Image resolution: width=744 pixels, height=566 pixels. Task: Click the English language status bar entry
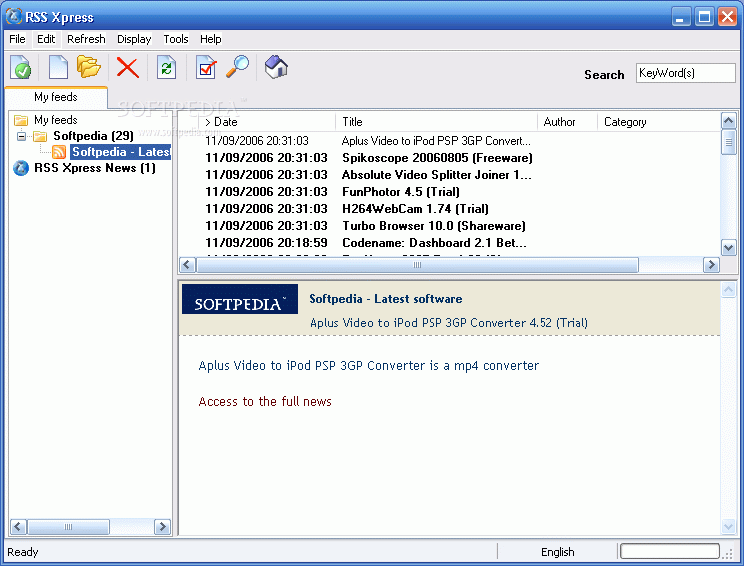coord(558,552)
